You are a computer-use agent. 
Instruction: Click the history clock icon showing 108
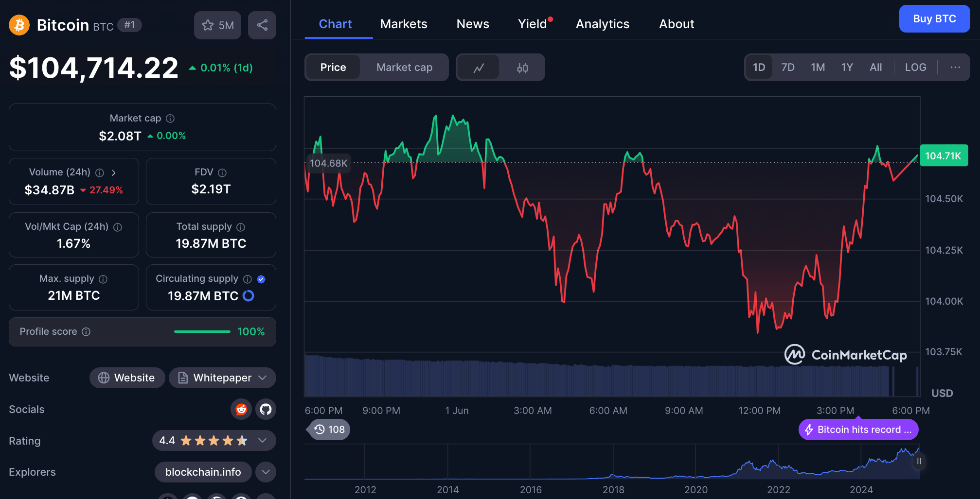coord(328,429)
